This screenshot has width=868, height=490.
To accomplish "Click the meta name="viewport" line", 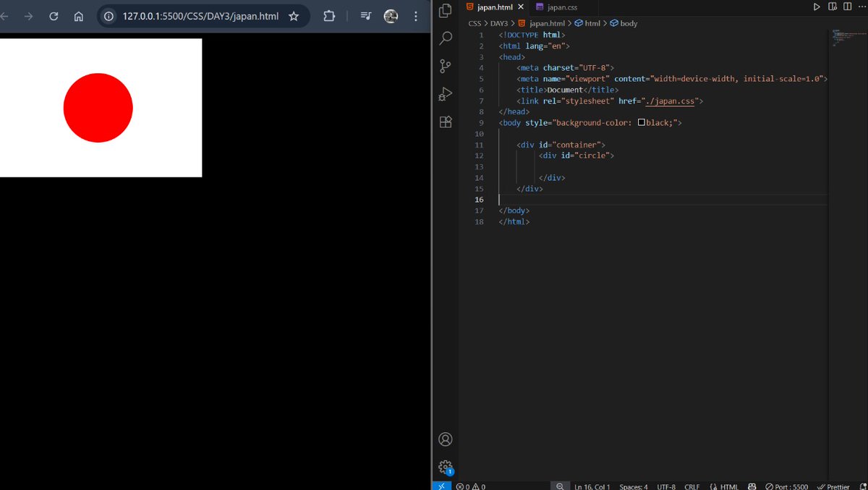I will 672,79.
